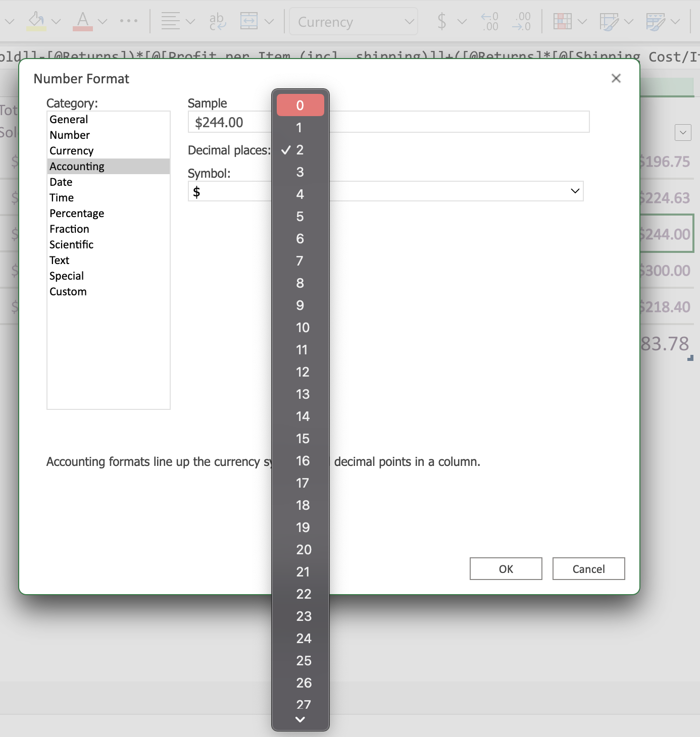Close the Number Format dialog
Image resolution: width=700 pixels, height=737 pixels.
pyautogui.click(x=616, y=78)
